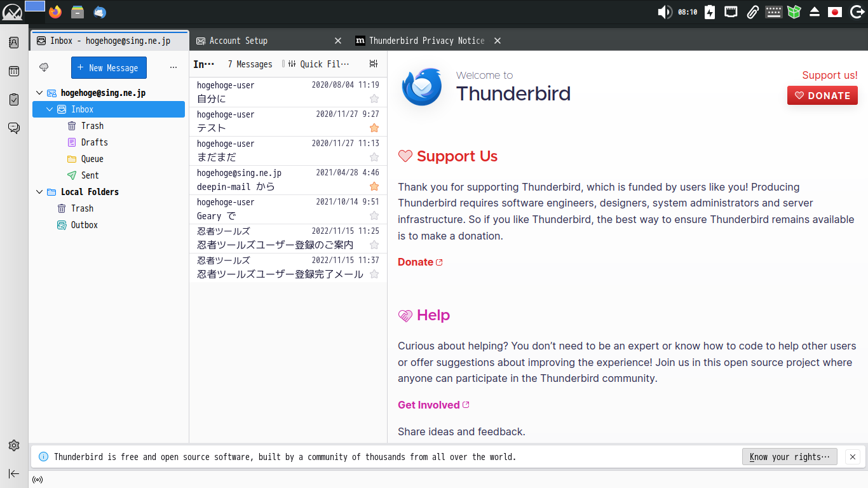Open the Queue folder
The width and height of the screenshot is (868, 488).
(109, 159)
